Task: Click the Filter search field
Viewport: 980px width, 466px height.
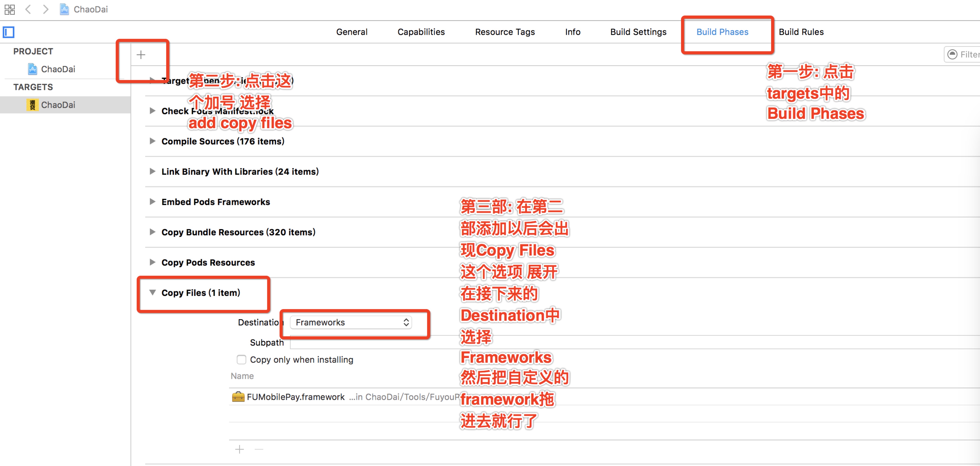Action: point(962,54)
